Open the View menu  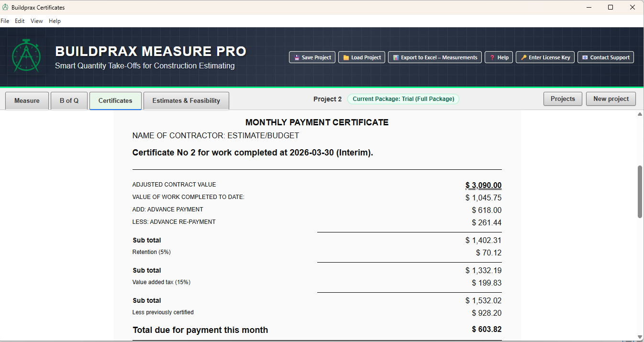(37, 21)
